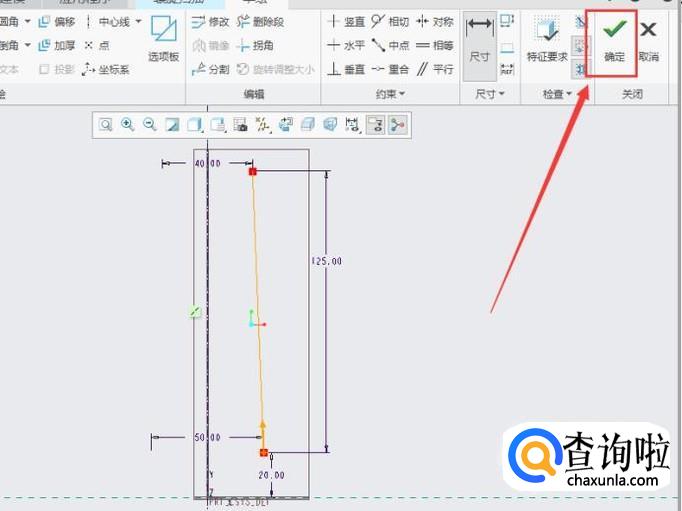682x511 pixels.
Task: Click the 取消 cancel X button
Action: click(x=649, y=43)
